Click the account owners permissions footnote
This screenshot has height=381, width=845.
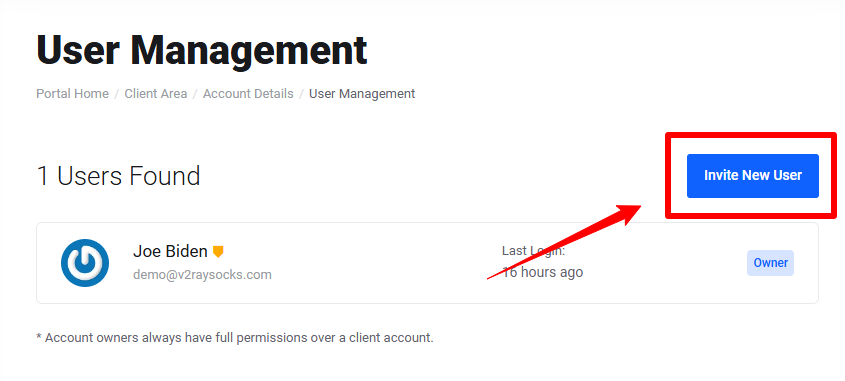(234, 338)
